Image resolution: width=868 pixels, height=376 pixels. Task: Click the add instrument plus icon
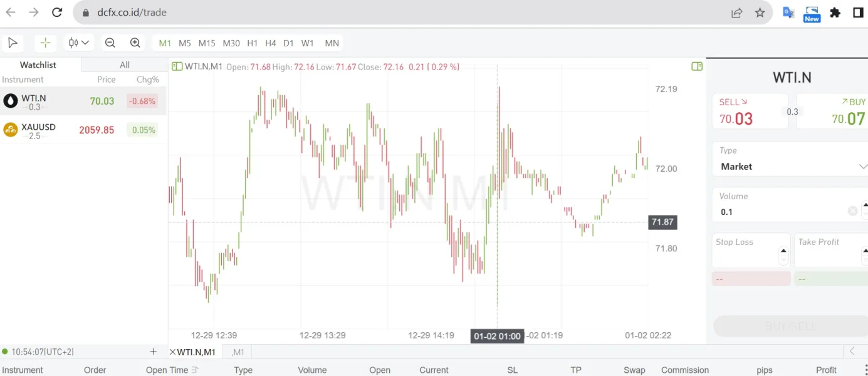pyautogui.click(x=154, y=352)
